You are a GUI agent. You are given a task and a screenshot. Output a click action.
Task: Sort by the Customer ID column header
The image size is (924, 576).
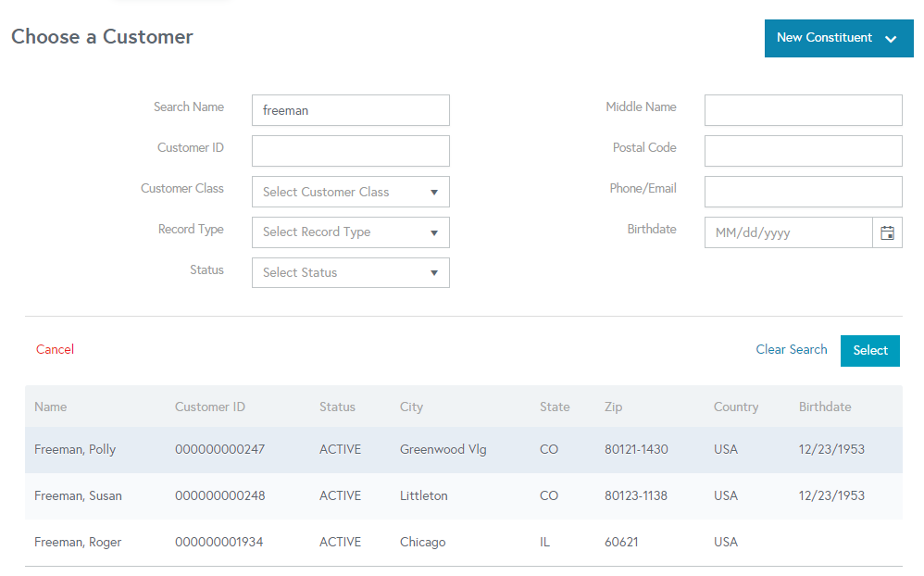[210, 407]
